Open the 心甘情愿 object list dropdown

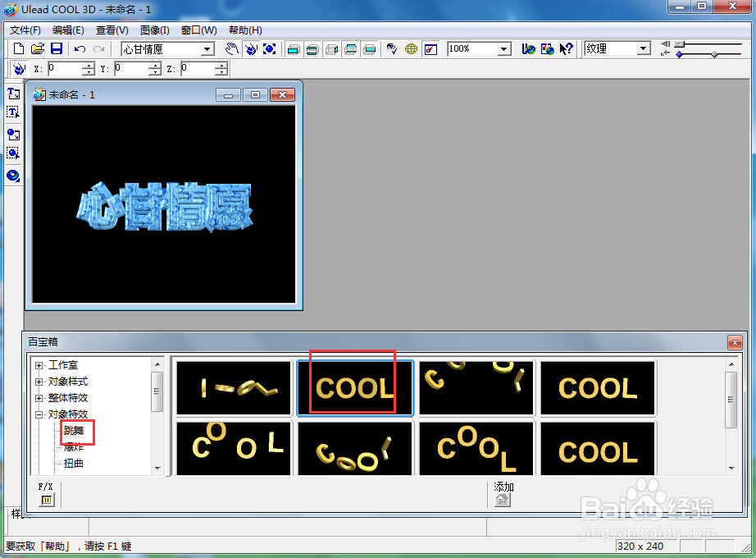pyautogui.click(x=207, y=48)
